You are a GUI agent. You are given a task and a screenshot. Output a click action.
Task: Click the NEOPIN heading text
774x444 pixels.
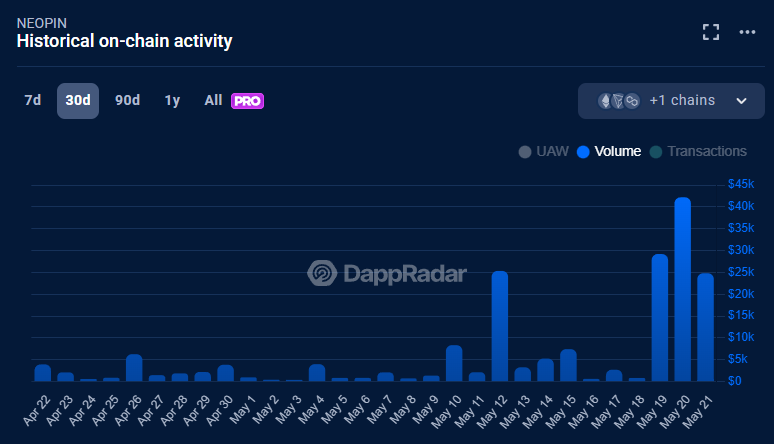[41, 23]
